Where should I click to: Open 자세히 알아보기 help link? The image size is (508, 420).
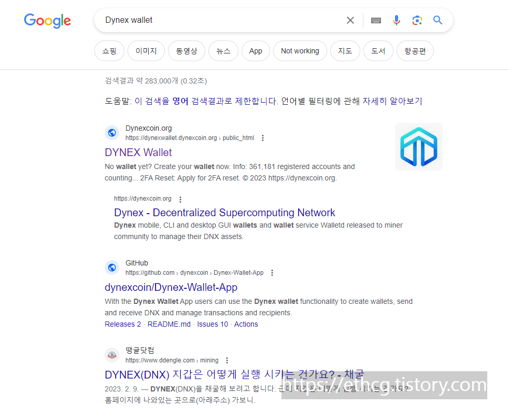pyautogui.click(x=392, y=101)
